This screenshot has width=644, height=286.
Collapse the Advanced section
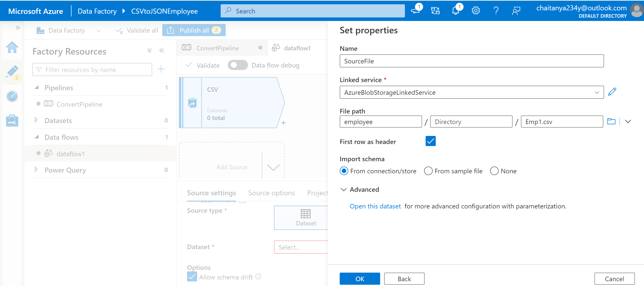coord(343,189)
